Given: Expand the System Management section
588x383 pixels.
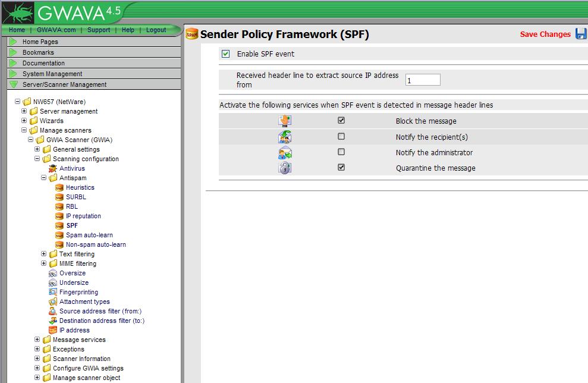Looking at the screenshot, I should click(x=94, y=74).
